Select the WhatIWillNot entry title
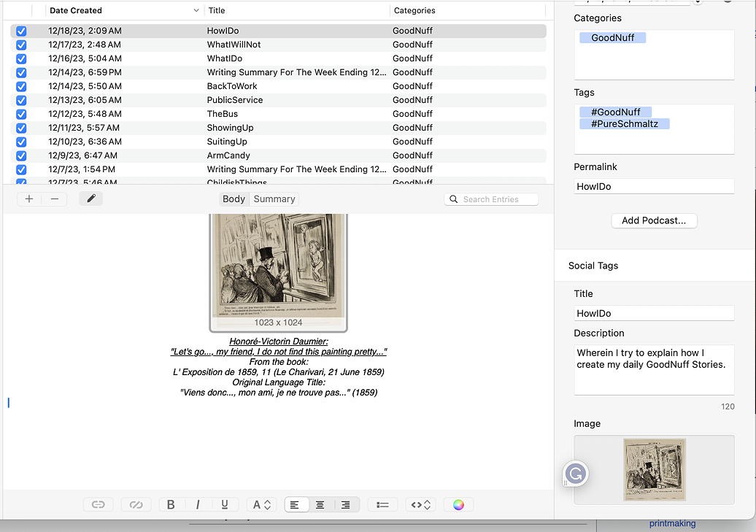756x532 pixels. pos(234,45)
